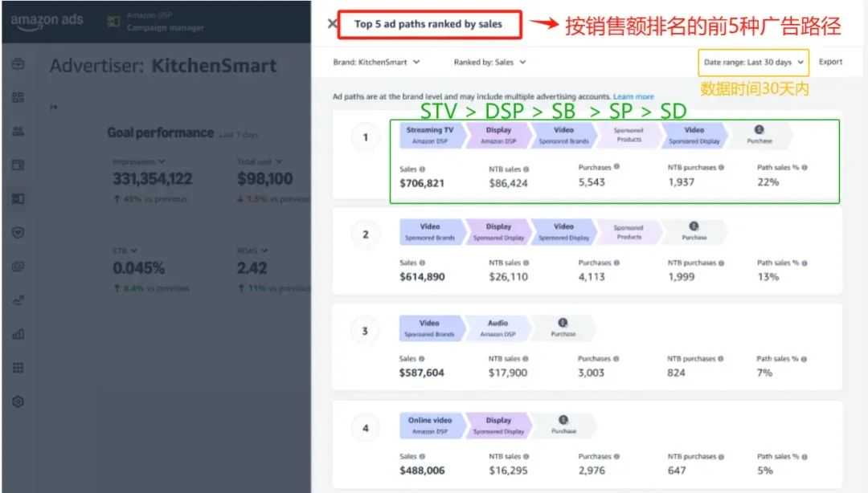The image size is (868, 493).
Task: Click the share flow icon in sidebar
Action: point(18,299)
